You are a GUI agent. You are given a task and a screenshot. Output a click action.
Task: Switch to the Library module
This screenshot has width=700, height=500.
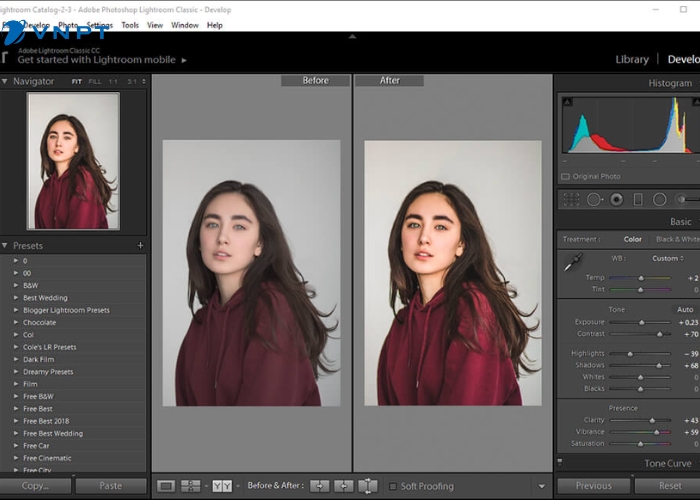[x=632, y=59]
